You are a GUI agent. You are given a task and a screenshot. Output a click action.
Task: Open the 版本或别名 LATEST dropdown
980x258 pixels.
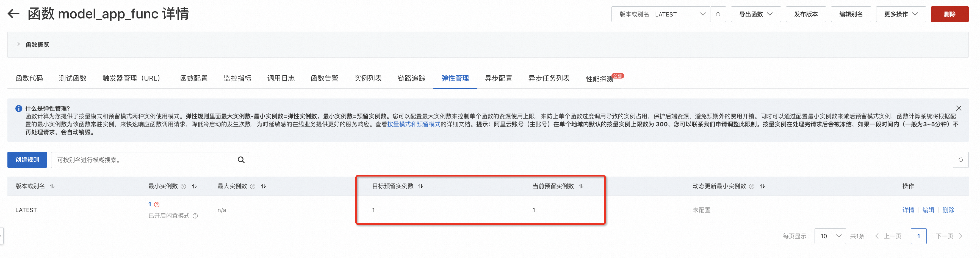tap(660, 14)
